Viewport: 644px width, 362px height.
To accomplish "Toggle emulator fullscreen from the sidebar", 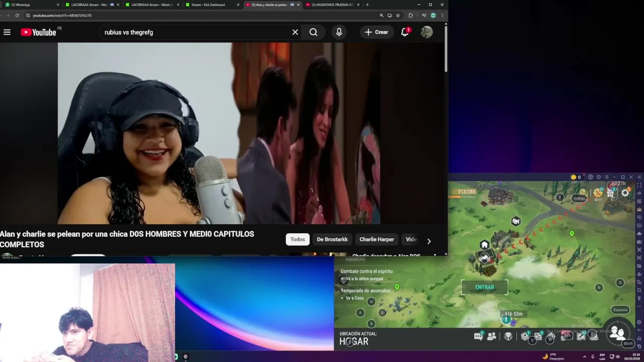I will coord(639,185).
